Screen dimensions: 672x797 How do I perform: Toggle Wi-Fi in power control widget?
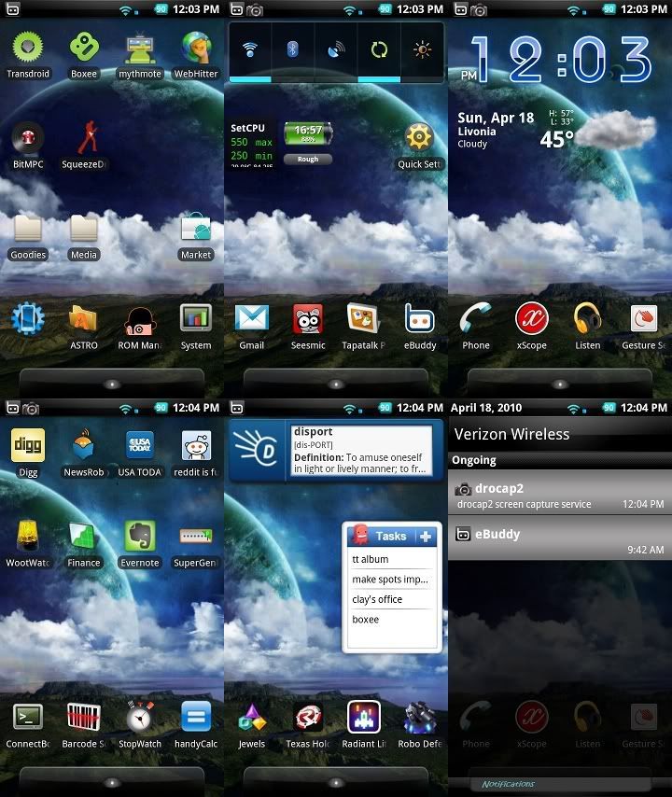coord(250,52)
